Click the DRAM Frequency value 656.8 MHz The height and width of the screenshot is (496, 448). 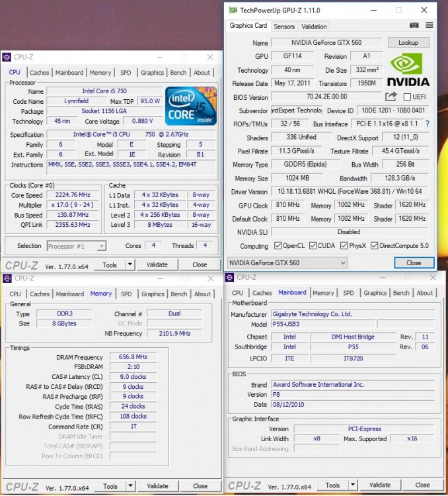click(x=133, y=357)
